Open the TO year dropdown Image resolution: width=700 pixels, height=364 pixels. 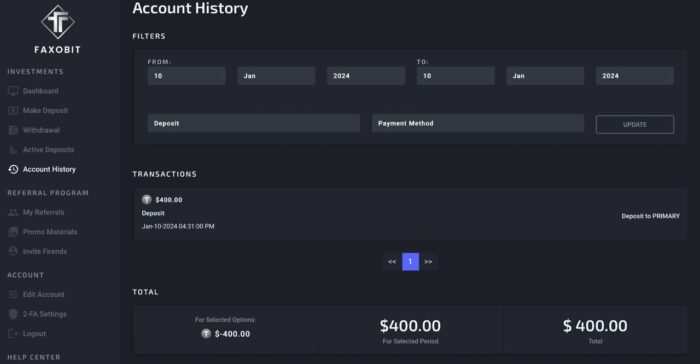[635, 76]
